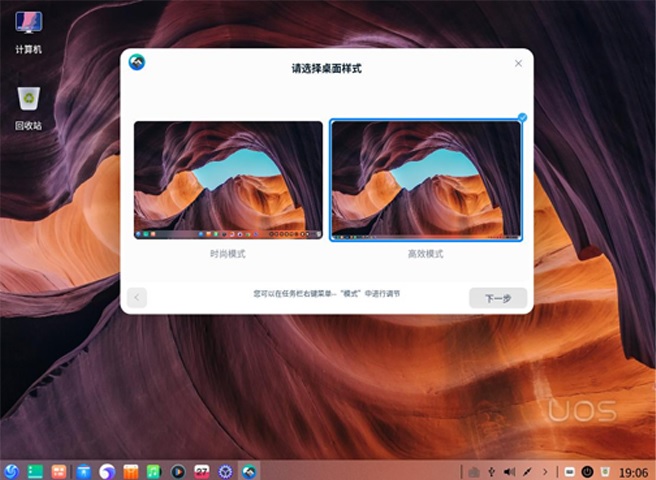
Task: Select the 计算机 desktop icon
Action: [x=28, y=33]
